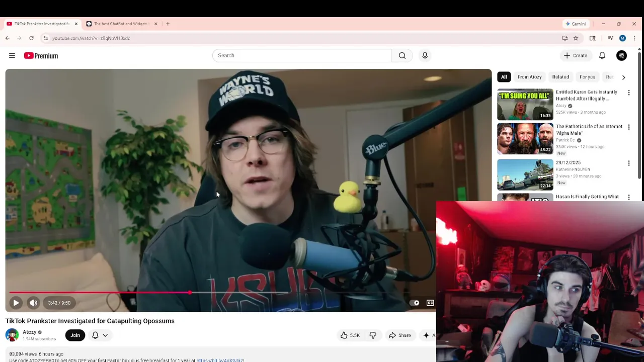644x362 pixels.
Task: Open the bit.ly link in description
Action: [220, 360]
